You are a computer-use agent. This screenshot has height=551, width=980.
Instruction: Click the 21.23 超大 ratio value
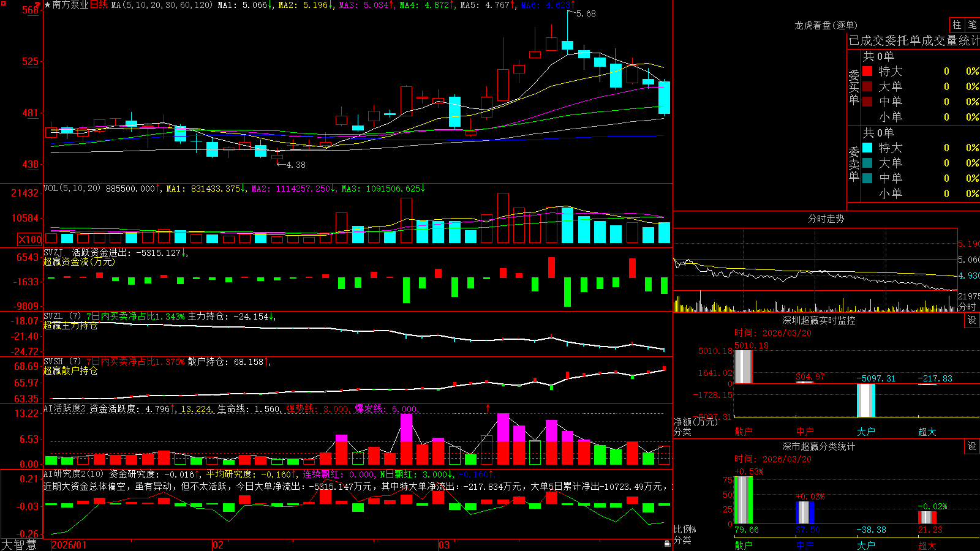point(930,530)
